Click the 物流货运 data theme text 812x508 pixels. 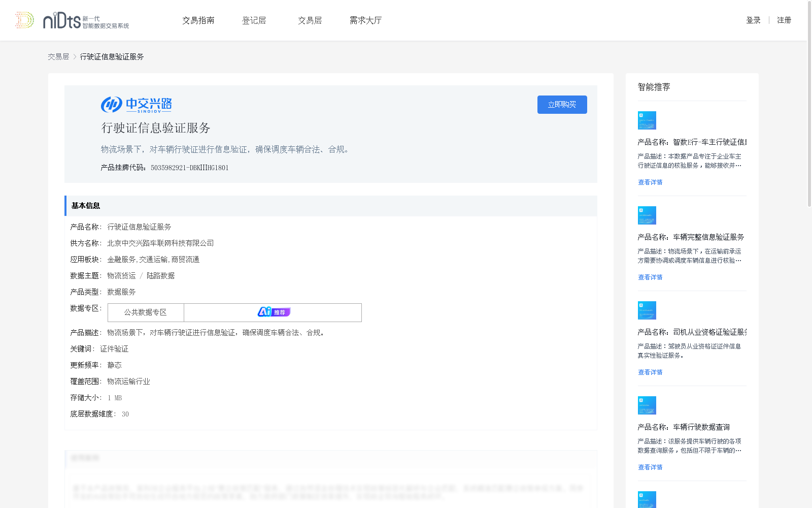(121, 276)
